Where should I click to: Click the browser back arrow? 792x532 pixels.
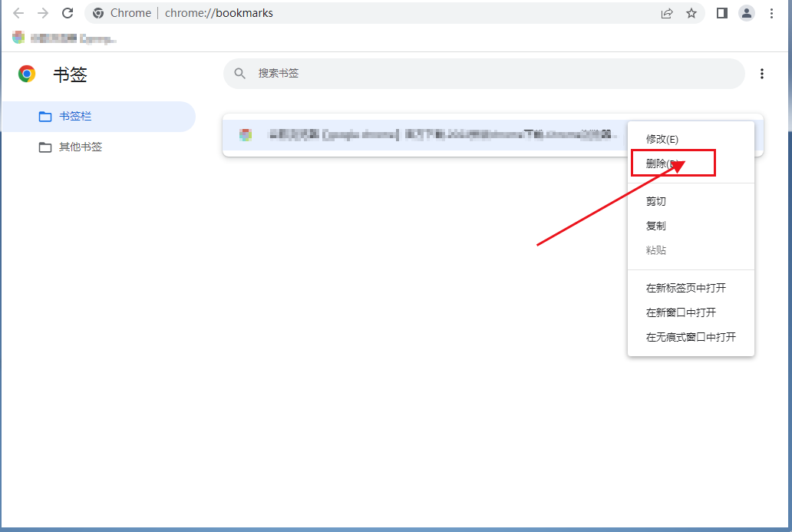click(18, 13)
